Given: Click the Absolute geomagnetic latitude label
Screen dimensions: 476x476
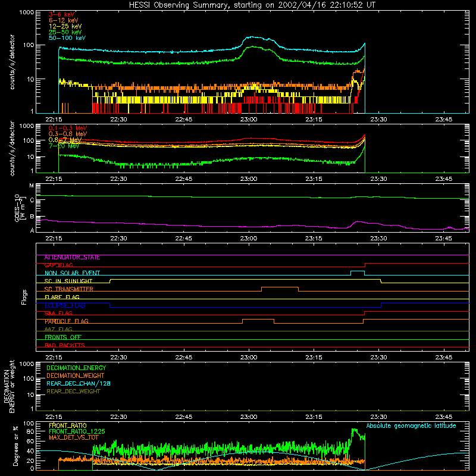Looking at the screenshot, I should [x=411, y=426].
